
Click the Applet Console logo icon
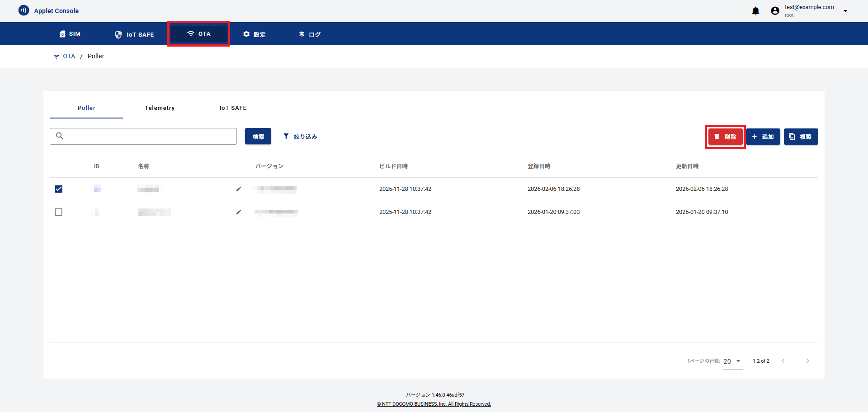24,10
